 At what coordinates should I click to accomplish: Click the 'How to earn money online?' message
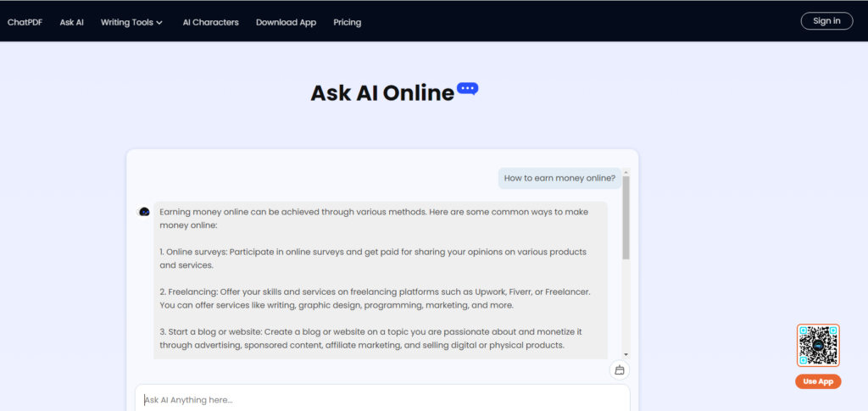pyautogui.click(x=559, y=178)
